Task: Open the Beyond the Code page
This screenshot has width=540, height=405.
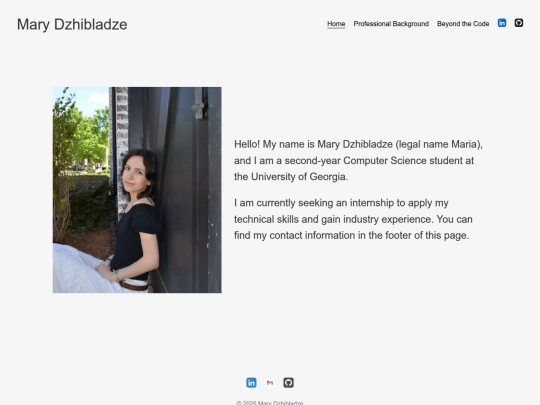Action: (x=463, y=24)
